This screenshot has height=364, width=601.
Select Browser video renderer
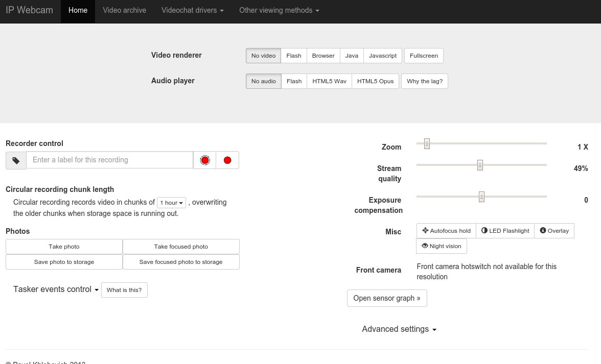[x=323, y=56]
